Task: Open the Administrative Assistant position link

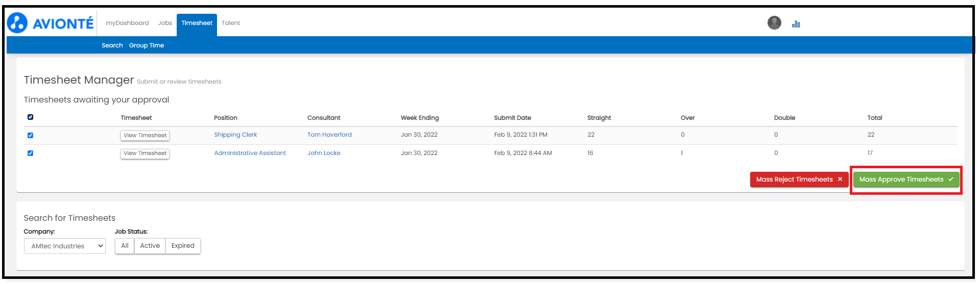Action: (x=250, y=153)
